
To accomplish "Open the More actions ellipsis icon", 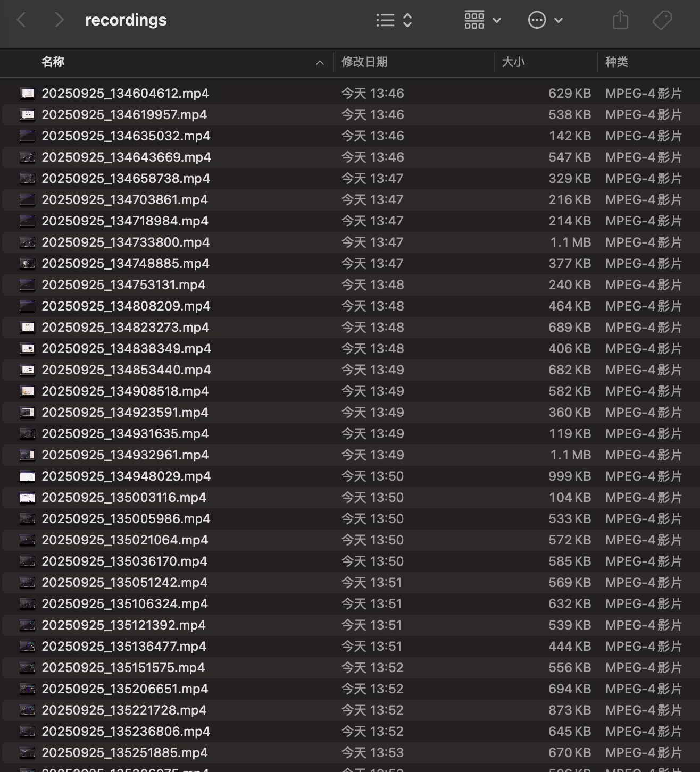I will pos(537,20).
